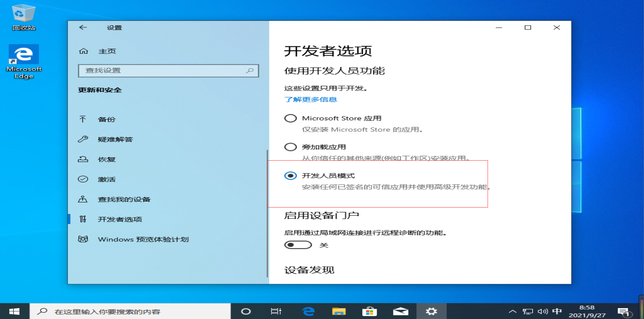644x319 pixels.
Task: Click the 安装任何已签名的可信应用 description text
Action: click(x=396, y=187)
